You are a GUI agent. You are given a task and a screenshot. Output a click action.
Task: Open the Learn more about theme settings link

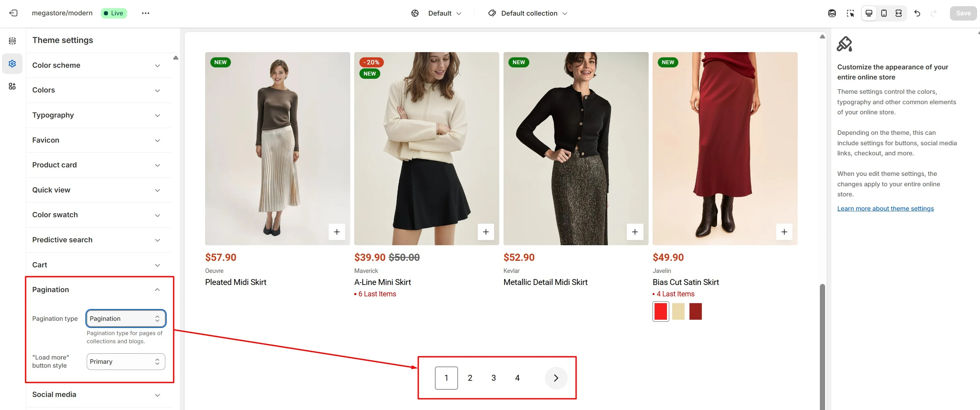point(885,208)
